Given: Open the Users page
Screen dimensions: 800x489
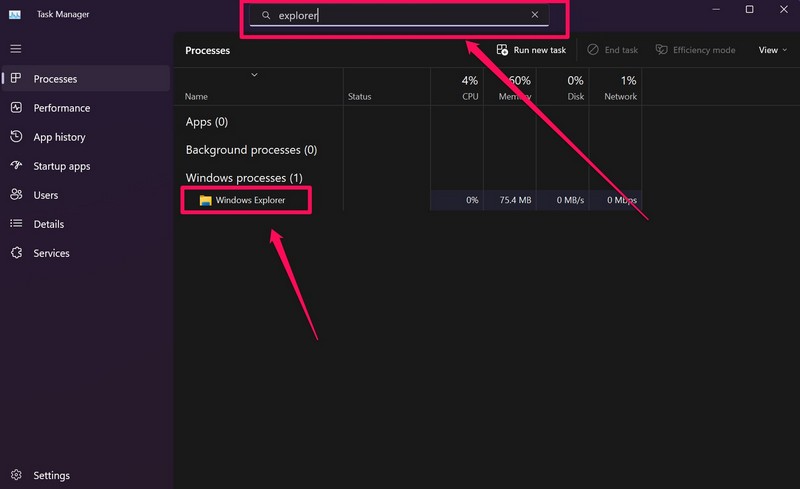Looking at the screenshot, I should pyautogui.click(x=45, y=195).
